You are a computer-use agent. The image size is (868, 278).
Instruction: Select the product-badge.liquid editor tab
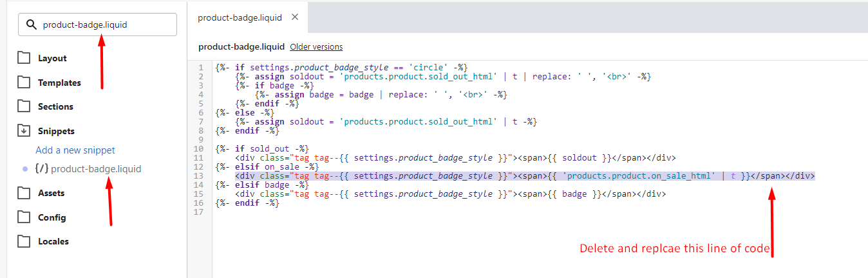pyautogui.click(x=240, y=17)
